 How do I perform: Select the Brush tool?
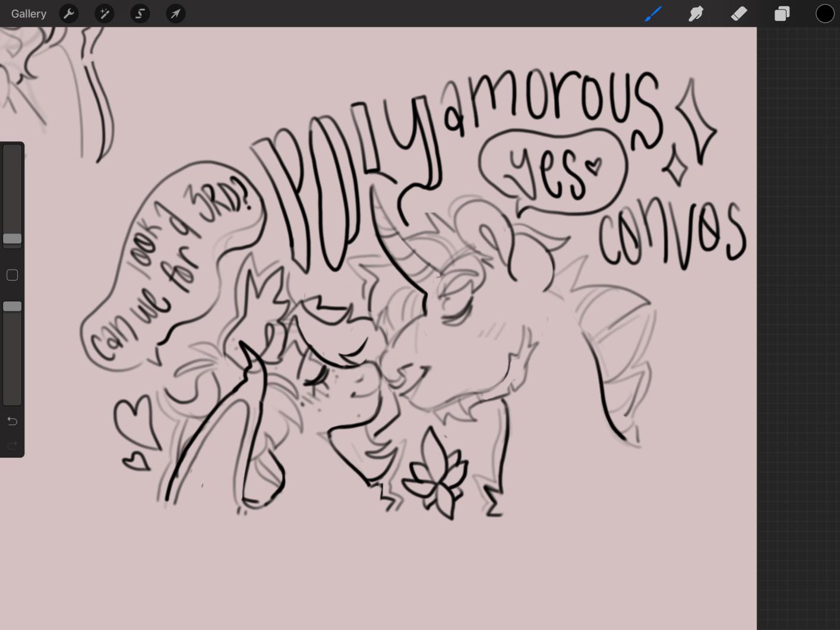point(653,14)
